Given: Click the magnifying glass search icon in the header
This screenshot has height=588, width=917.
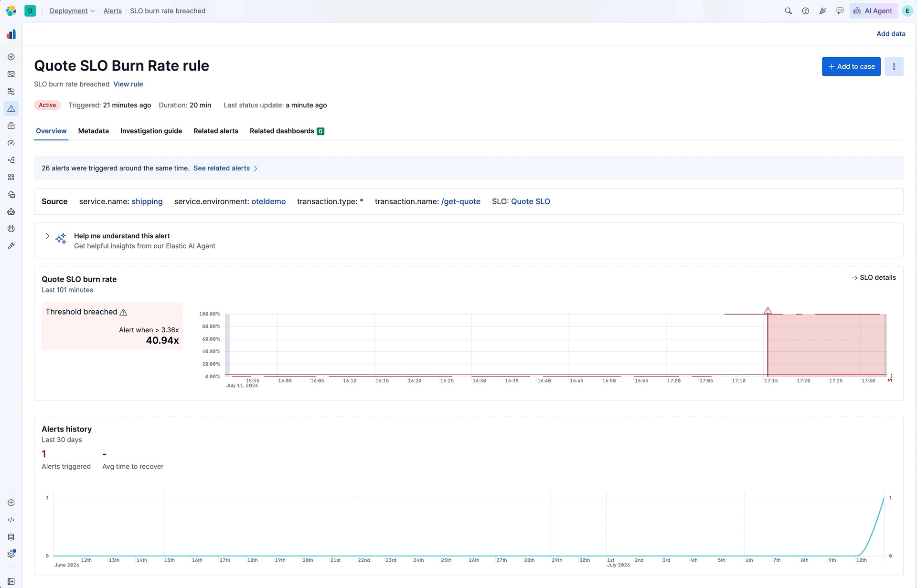Looking at the screenshot, I should click(788, 11).
